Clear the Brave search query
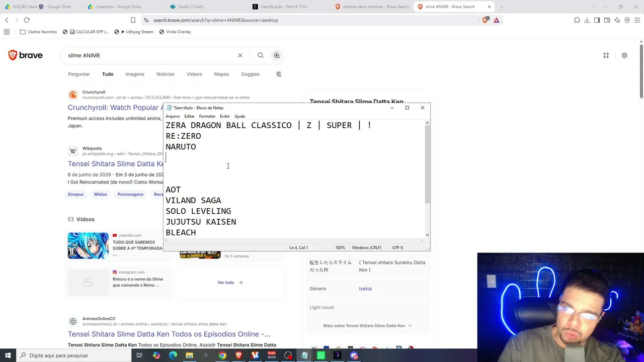Screen dimensions: 644x362 (x=240, y=55)
